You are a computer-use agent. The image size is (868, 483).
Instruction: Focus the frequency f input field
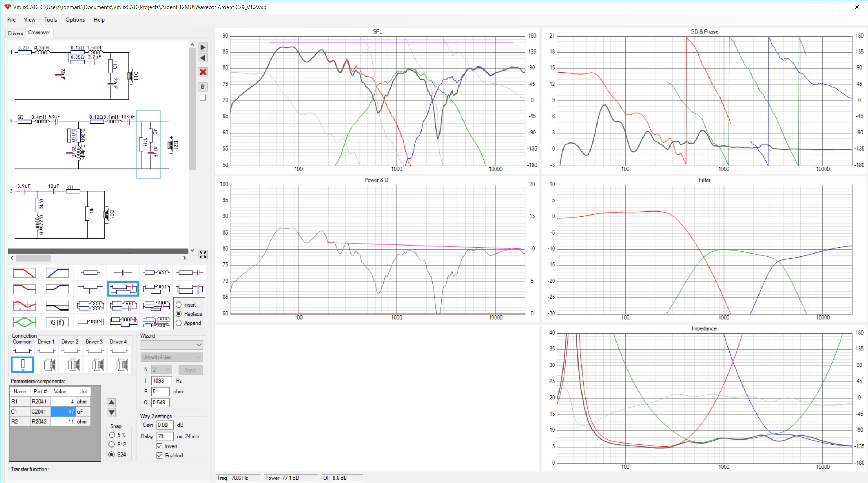[x=161, y=381]
